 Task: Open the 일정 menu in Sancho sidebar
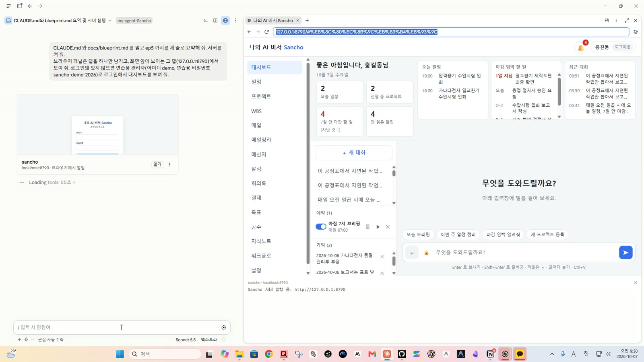coord(275,82)
